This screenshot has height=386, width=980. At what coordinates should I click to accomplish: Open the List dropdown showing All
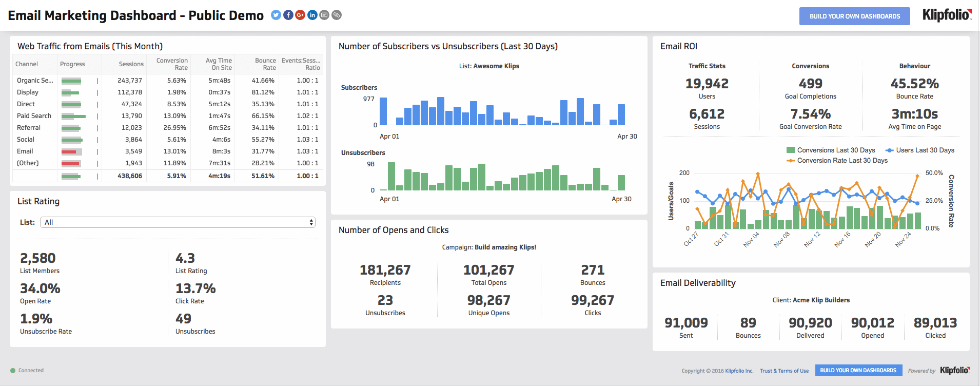point(178,222)
